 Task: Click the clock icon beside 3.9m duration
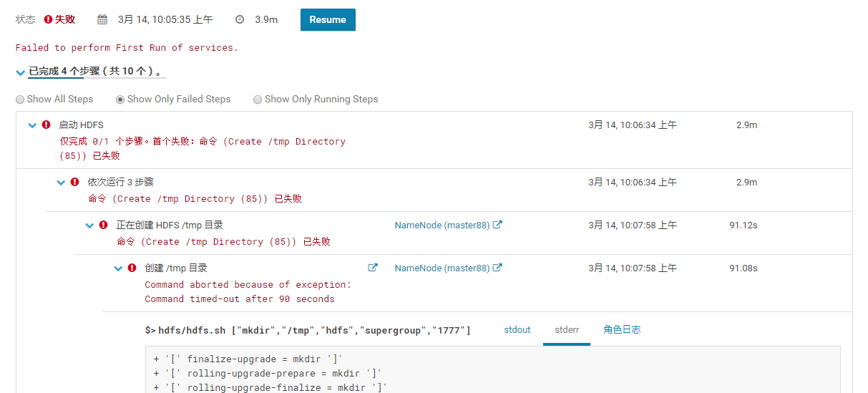click(240, 20)
